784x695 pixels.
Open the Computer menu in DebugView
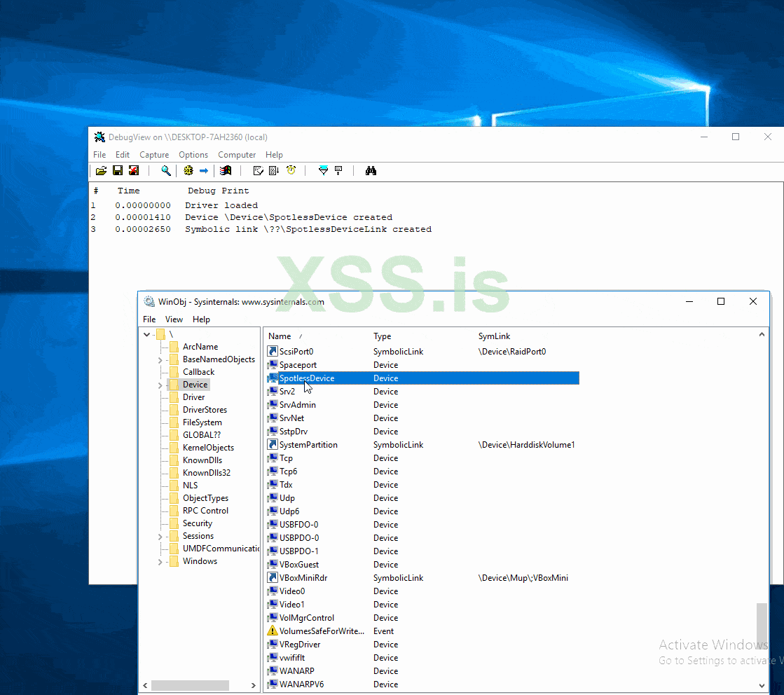[x=237, y=155]
